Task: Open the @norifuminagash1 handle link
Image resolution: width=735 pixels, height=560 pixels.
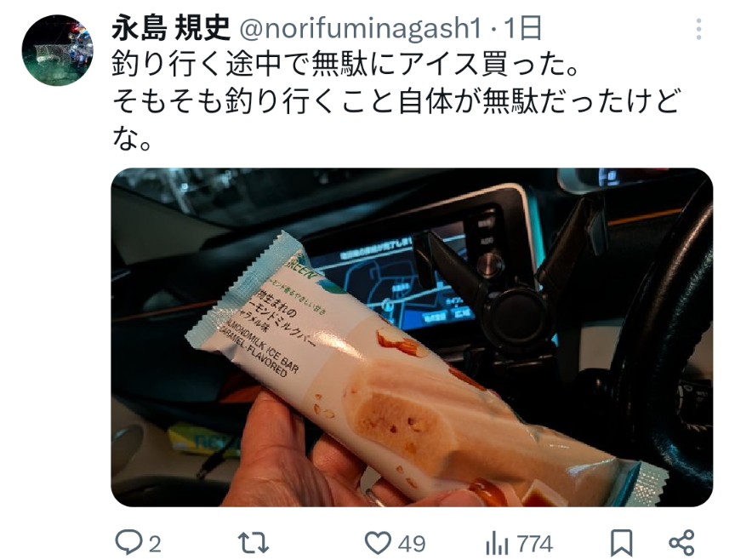Action: pyautogui.click(x=361, y=29)
